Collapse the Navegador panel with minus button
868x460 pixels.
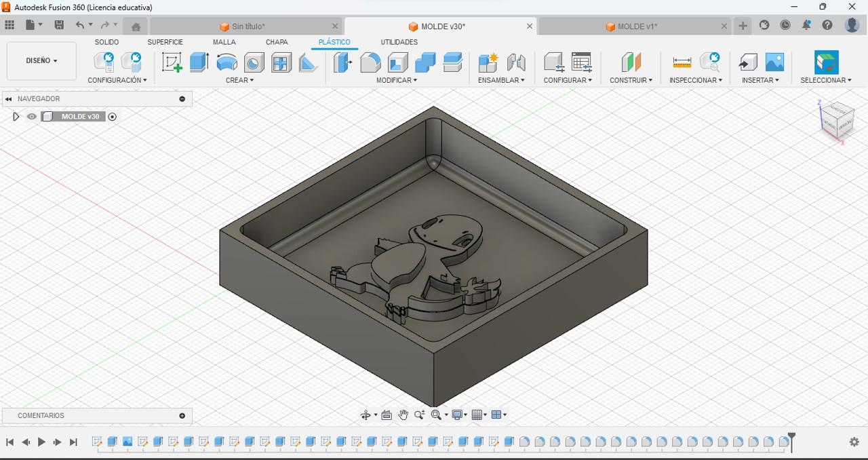click(x=182, y=99)
